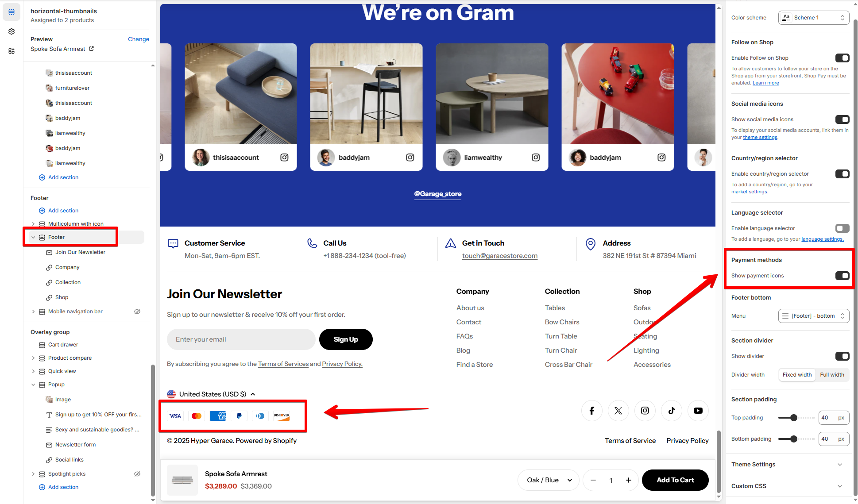Viewport: 858px width, 504px height.
Task: Click the Instagram social icon in footer
Action: [x=645, y=411]
